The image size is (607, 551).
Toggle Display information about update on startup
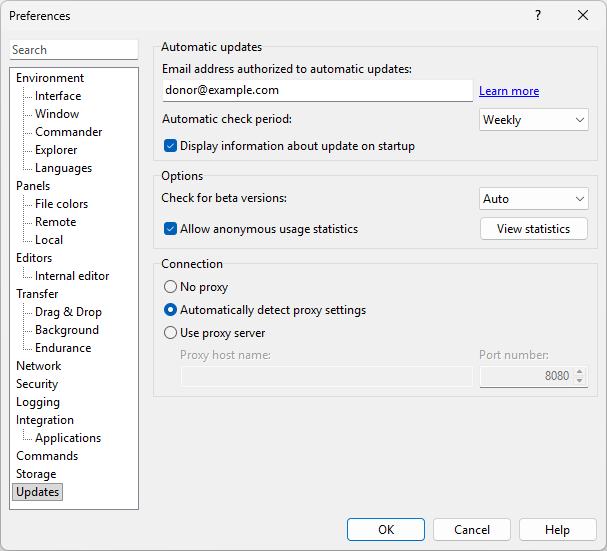(x=171, y=146)
